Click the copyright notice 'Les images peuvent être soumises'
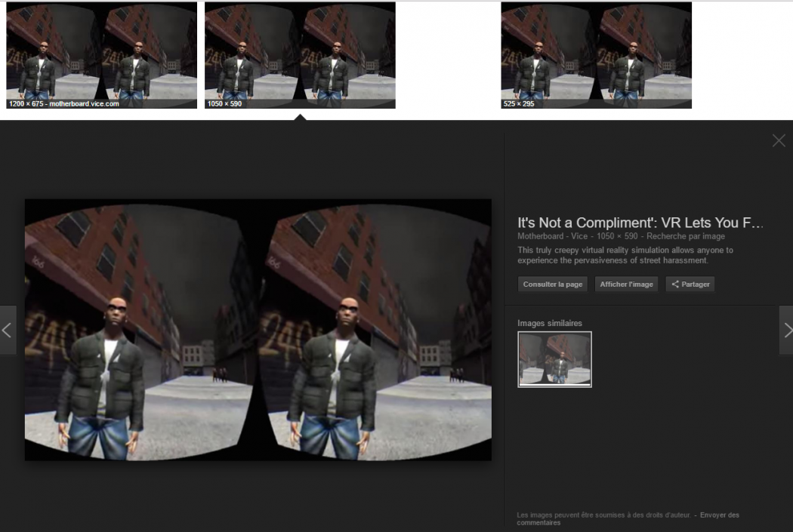 (603, 515)
